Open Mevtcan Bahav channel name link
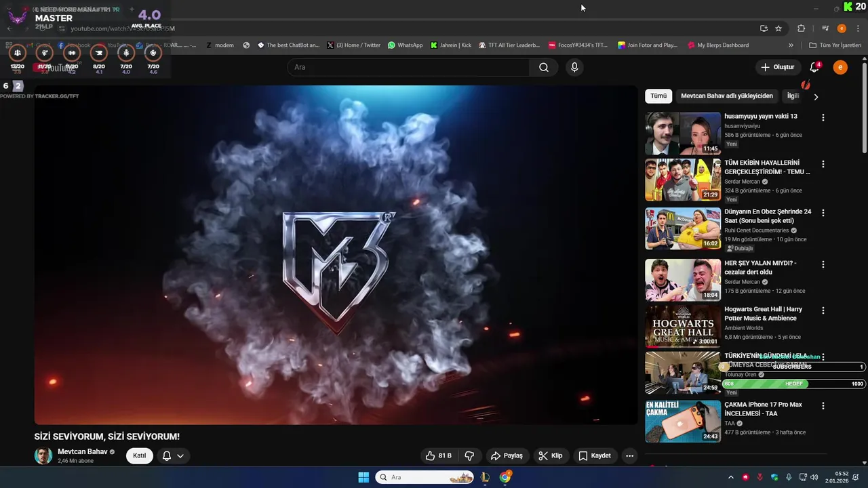The image size is (868, 488). coord(83,451)
